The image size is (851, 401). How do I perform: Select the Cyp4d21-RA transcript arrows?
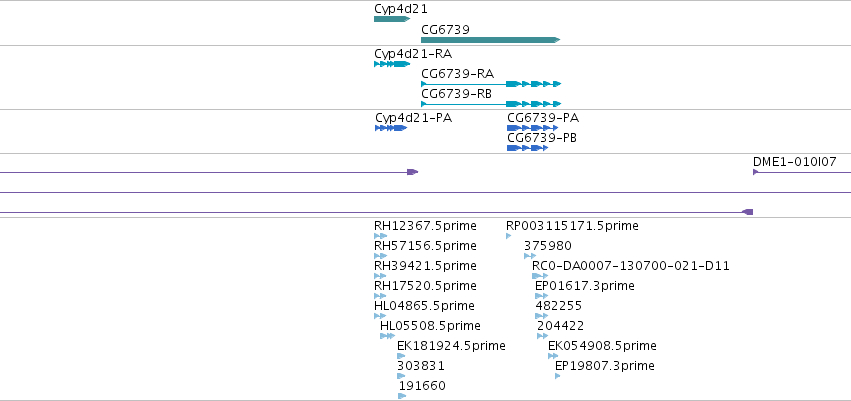(x=392, y=64)
